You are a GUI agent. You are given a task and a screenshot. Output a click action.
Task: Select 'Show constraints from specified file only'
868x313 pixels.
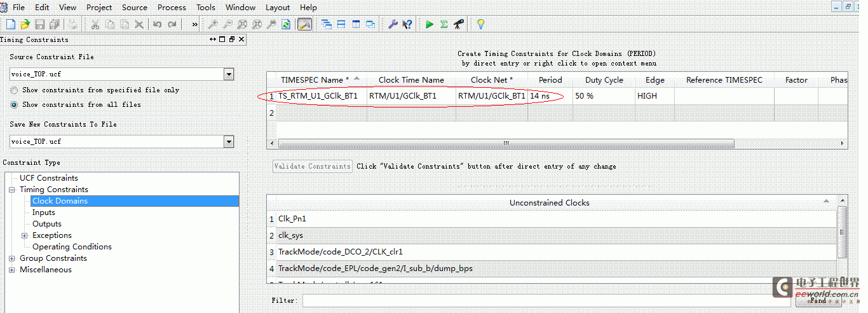click(x=15, y=90)
